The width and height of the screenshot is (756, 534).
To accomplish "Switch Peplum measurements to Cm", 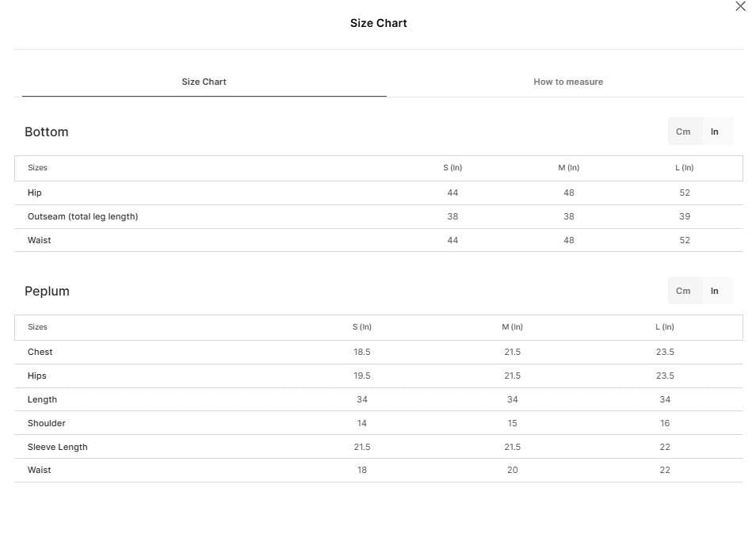I will coord(683,291).
